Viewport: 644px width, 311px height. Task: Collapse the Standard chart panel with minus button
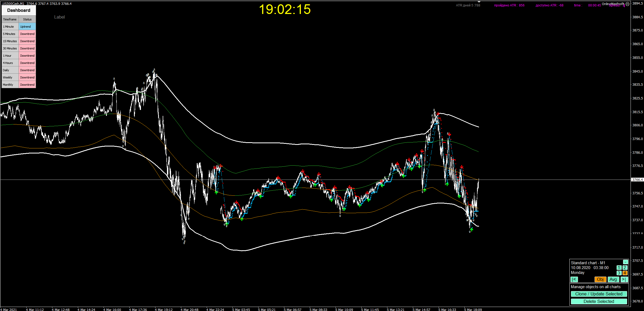(625, 262)
